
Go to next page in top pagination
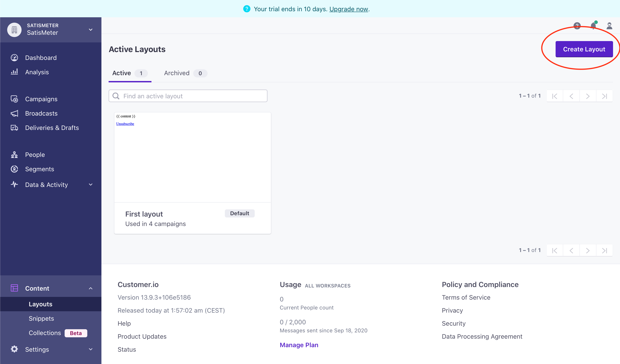[588, 96]
